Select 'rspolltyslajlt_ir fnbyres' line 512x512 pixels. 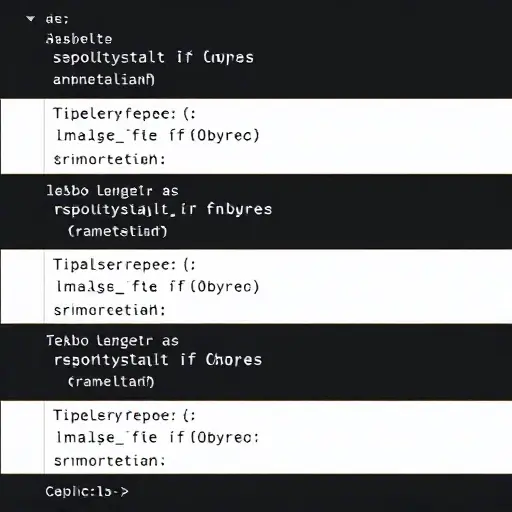click(x=163, y=210)
